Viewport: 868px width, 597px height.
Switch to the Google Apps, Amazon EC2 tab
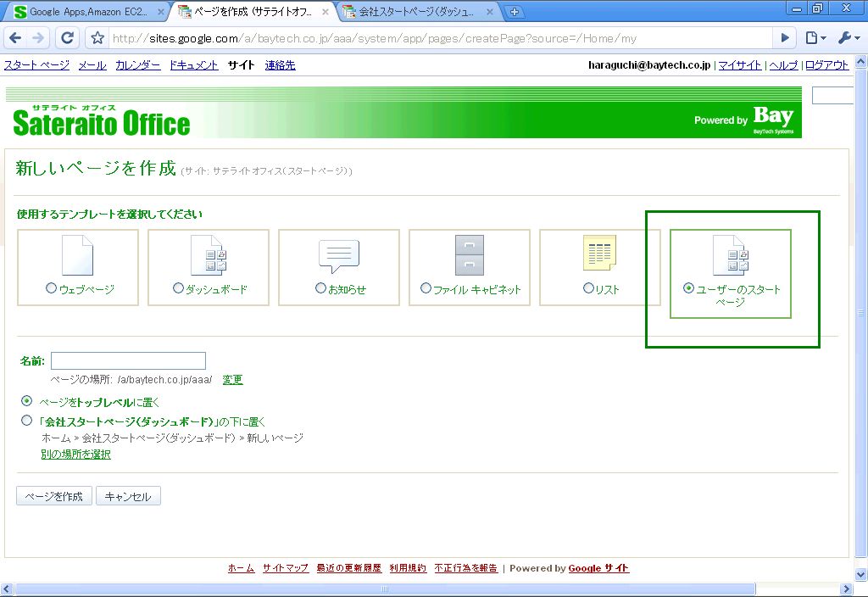86,12
